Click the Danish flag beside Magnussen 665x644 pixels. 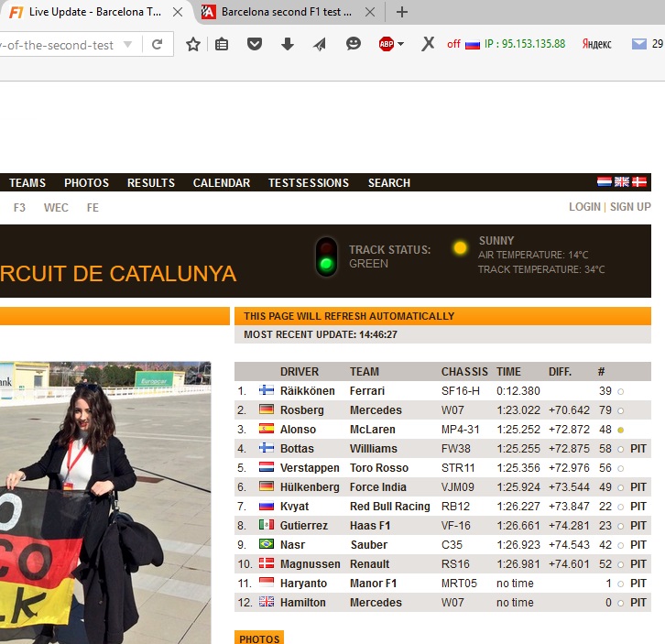(x=267, y=563)
